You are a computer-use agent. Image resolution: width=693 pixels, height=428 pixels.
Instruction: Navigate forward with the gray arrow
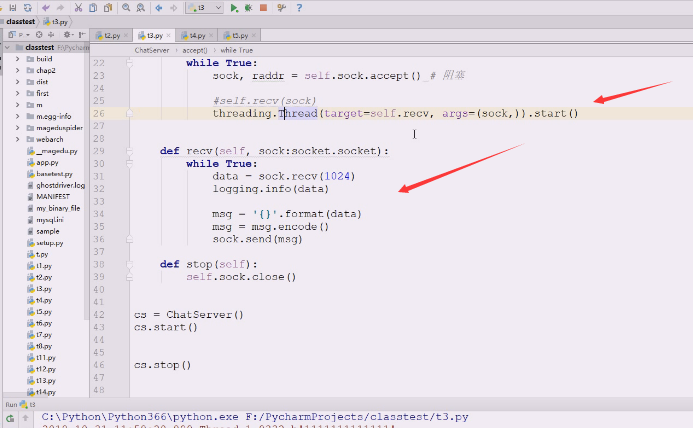tap(173, 8)
